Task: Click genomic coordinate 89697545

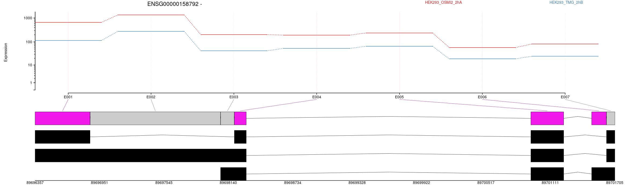Action: tap(164, 183)
